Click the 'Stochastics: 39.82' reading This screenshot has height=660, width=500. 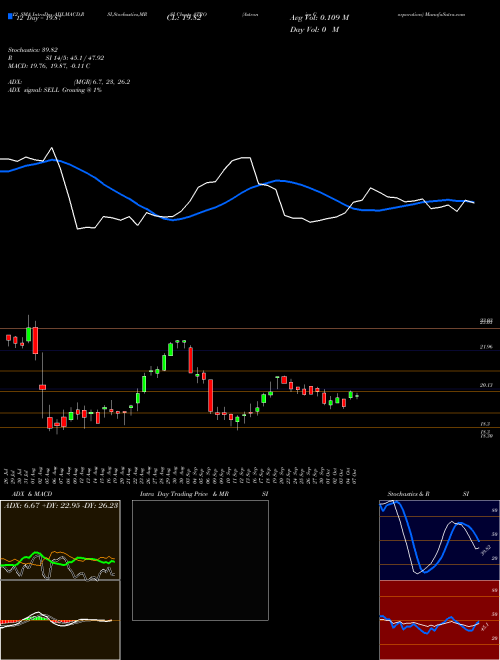tap(33, 50)
